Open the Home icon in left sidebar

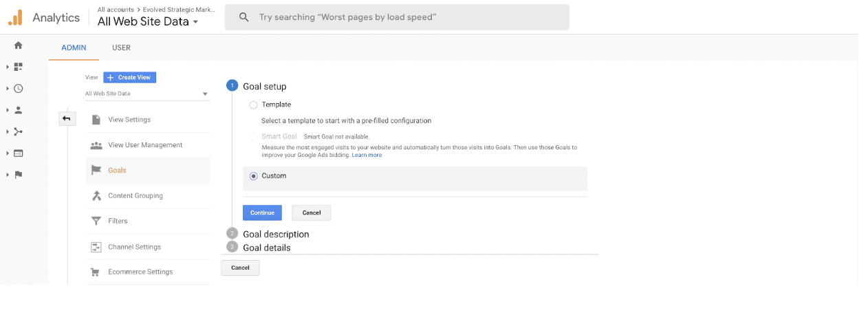(19, 45)
